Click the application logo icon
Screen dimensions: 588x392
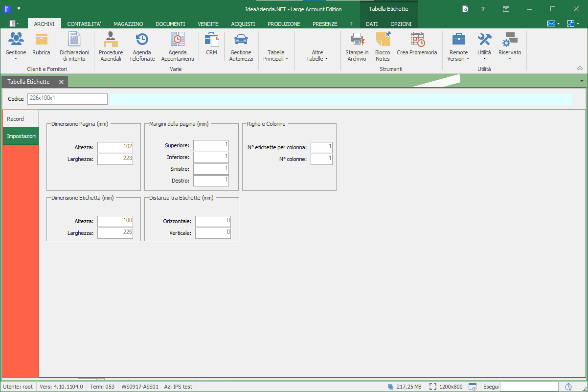pyautogui.click(x=7, y=9)
